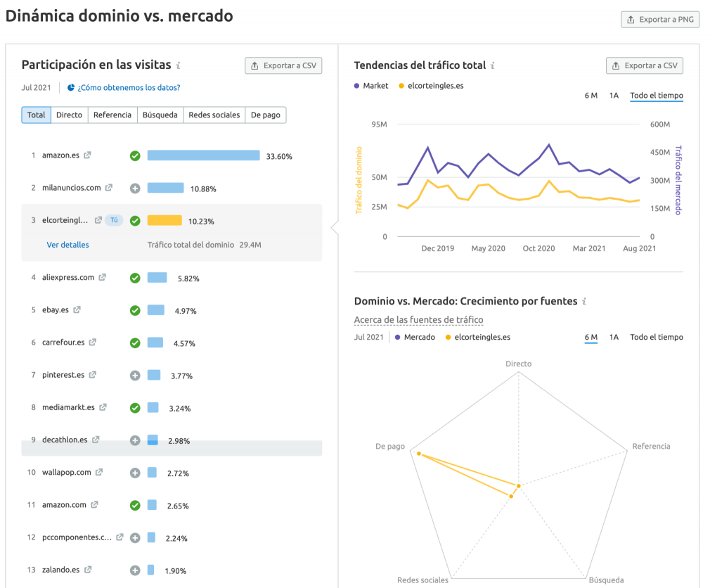The width and height of the screenshot is (710, 588).
Task: Switch to the Búsqueda tab
Action: tap(160, 115)
